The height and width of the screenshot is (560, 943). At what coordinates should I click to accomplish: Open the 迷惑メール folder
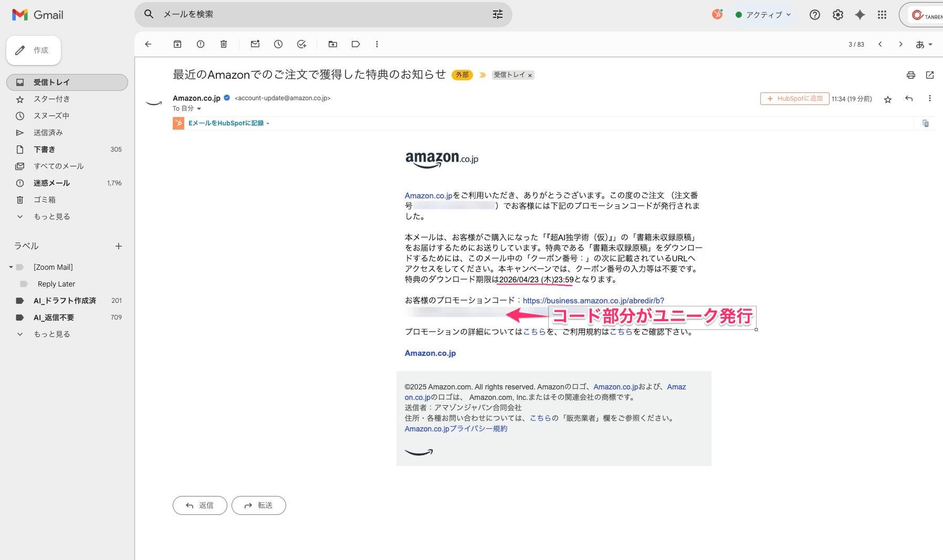51,183
